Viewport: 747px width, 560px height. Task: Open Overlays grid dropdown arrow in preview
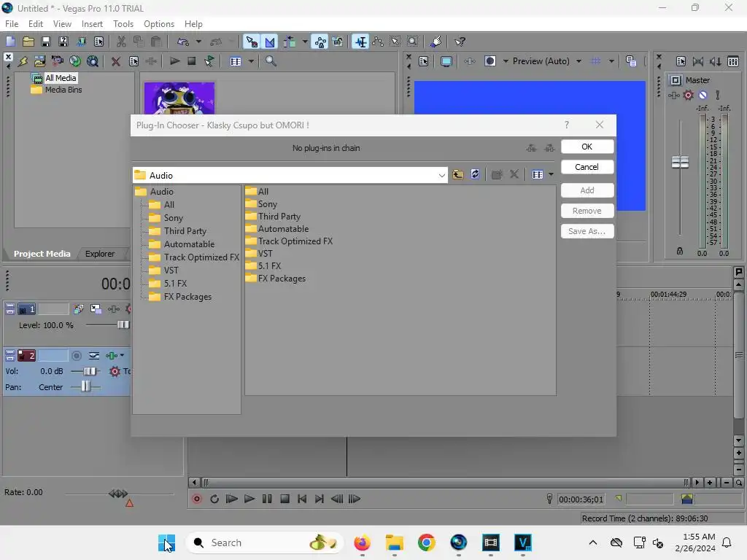click(x=611, y=61)
